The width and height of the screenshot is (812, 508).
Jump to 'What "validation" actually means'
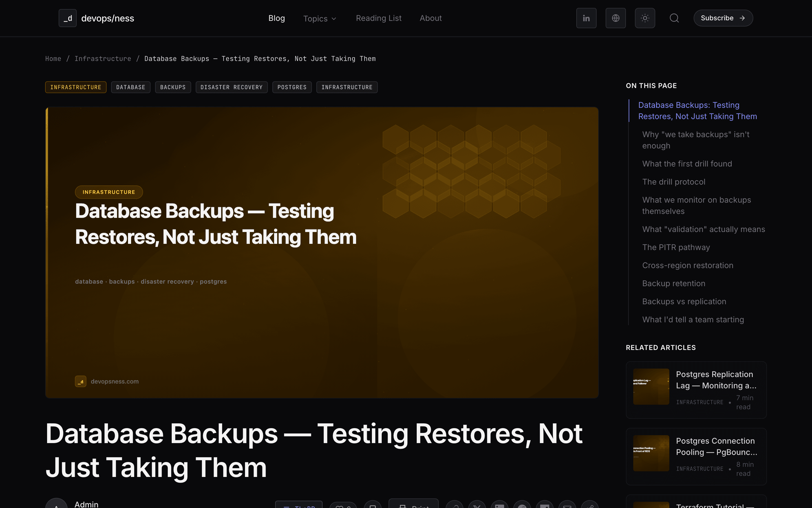tap(703, 229)
